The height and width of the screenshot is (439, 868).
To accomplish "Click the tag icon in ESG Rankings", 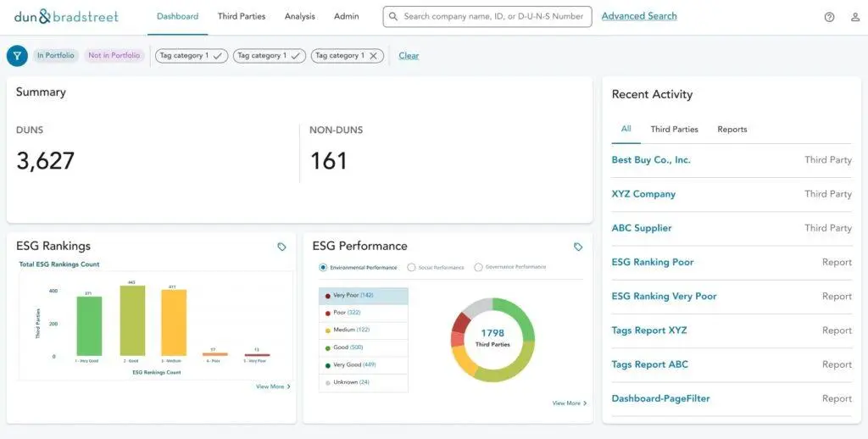I will (x=281, y=247).
